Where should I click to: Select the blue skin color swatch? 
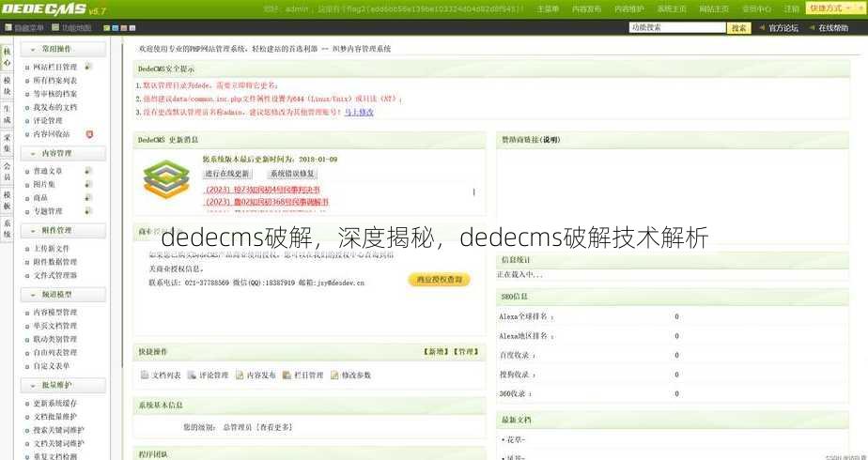coord(116,27)
